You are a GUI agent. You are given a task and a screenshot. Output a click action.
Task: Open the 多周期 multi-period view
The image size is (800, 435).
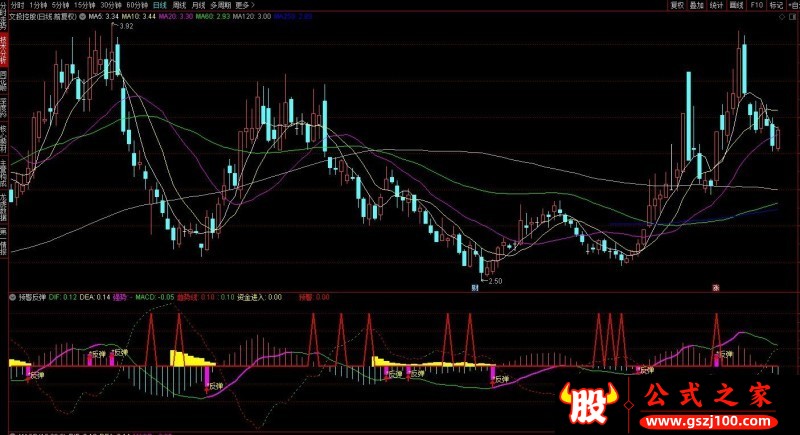[x=220, y=5]
